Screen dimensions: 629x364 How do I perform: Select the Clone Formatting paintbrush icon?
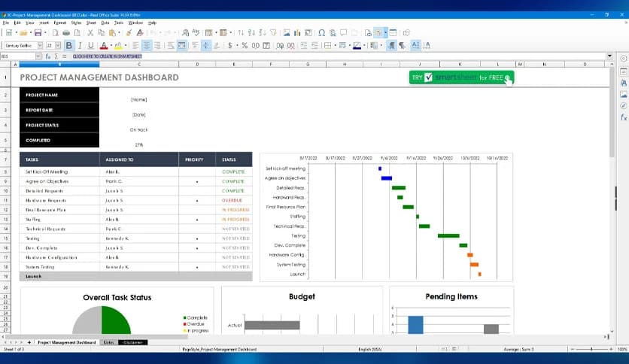coord(129,33)
